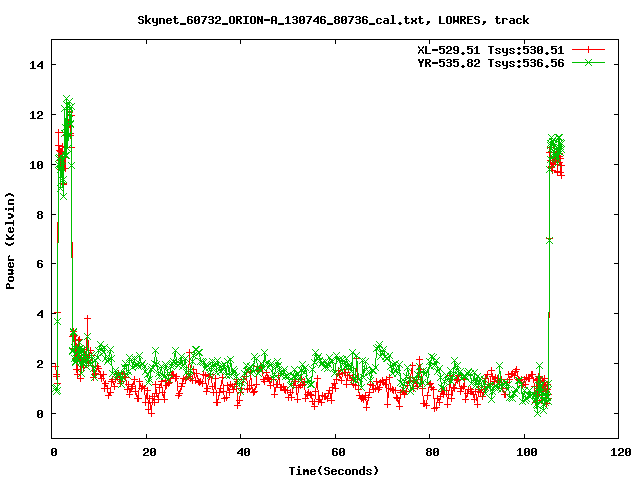Click the x-axis tick label 60
This screenshot has width=640, height=480.
338,452
